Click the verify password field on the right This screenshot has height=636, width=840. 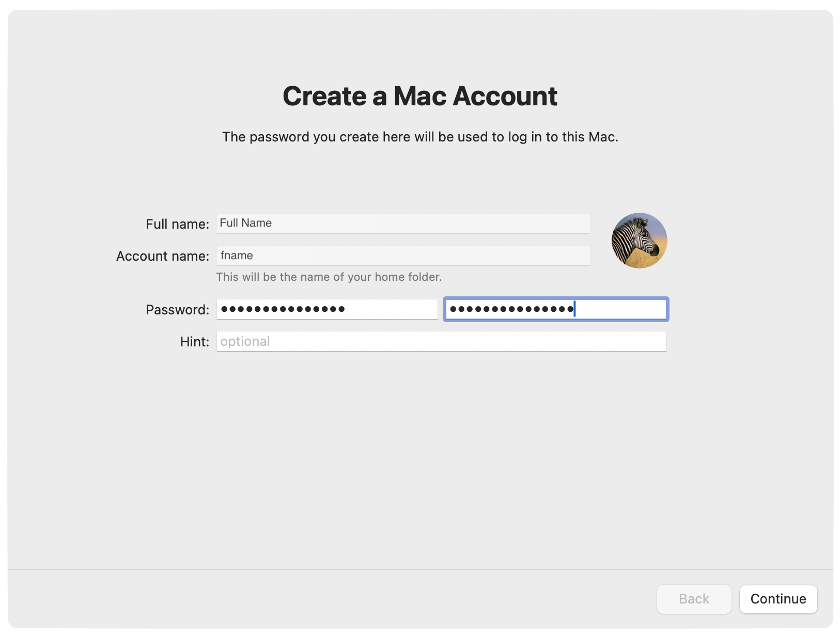pyautogui.click(x=556, y=309)
